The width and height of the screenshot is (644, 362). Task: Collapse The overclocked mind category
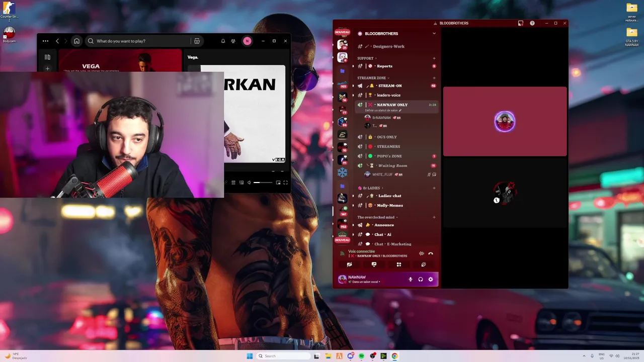(377, 217)
